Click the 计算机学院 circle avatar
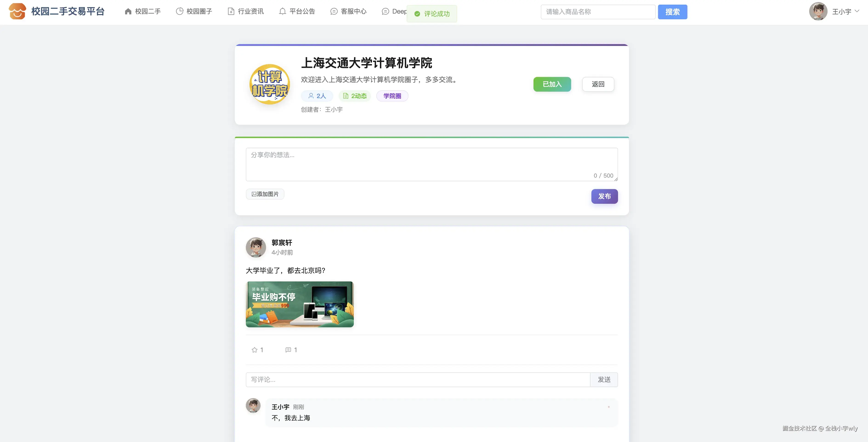868x442 pixels. (269, 84)
